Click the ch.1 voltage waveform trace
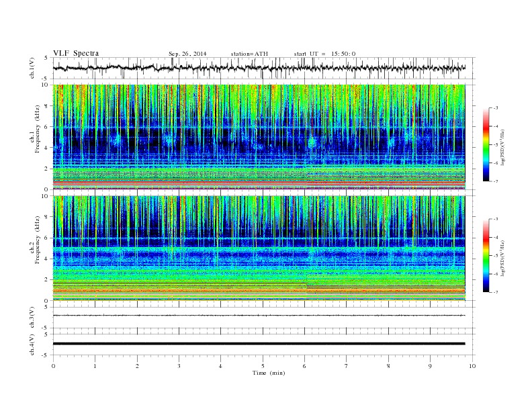Screen dimensions: 532x411 point(259,68)
